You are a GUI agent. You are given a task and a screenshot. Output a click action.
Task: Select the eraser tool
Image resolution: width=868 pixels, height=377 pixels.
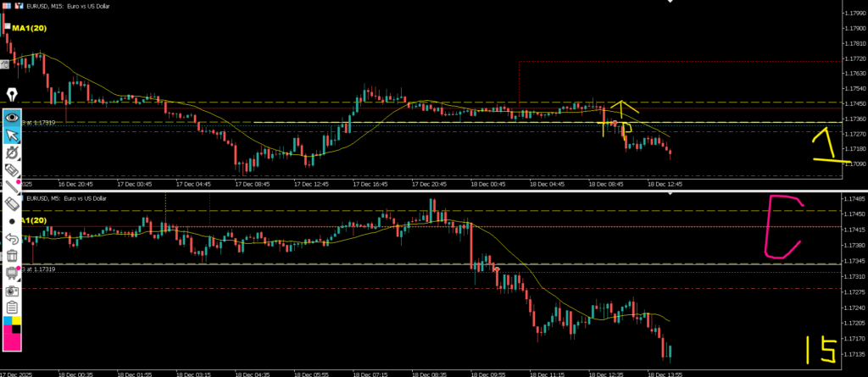pyautogui.click(x=13, y=203)
